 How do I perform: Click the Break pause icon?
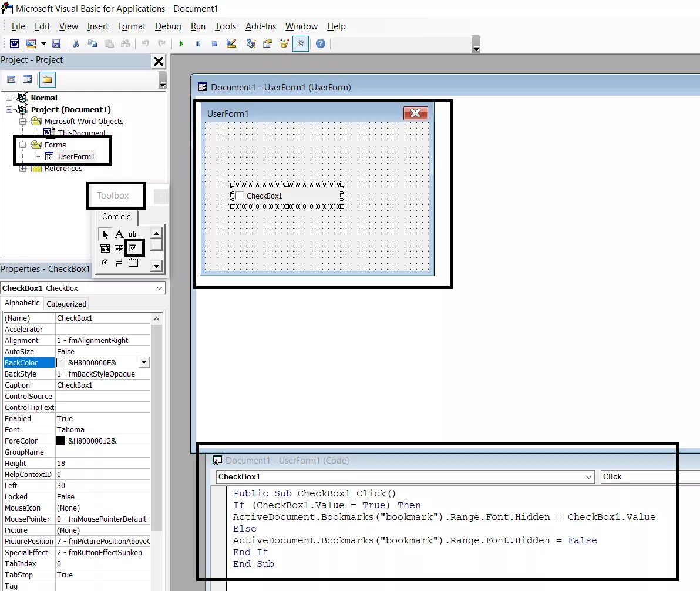(x=198, y=43)
